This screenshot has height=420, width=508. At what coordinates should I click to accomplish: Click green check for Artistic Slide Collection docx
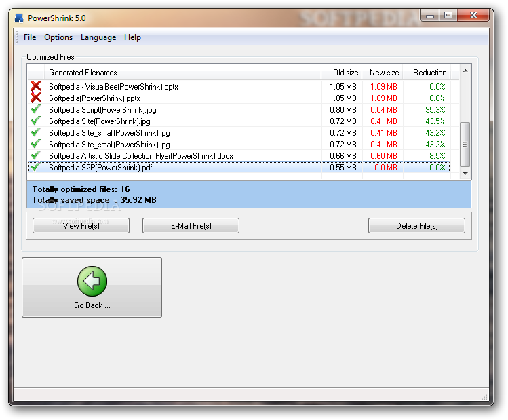coord(36,155)
